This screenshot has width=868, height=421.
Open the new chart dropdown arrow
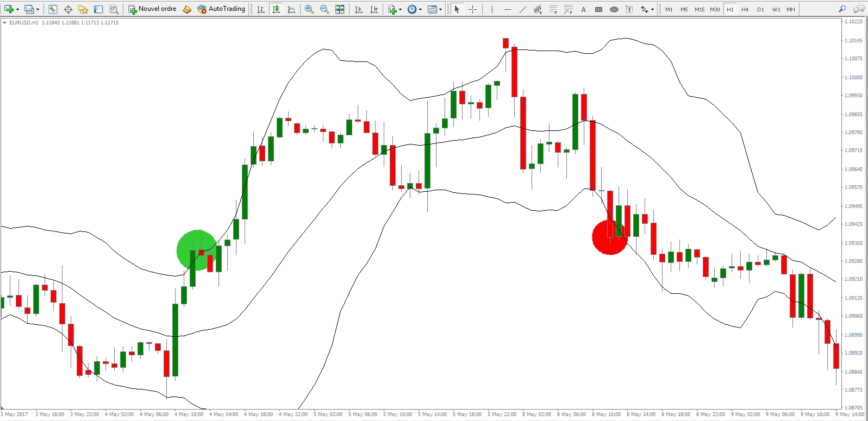pyautogui.click(x=17, y=9)
